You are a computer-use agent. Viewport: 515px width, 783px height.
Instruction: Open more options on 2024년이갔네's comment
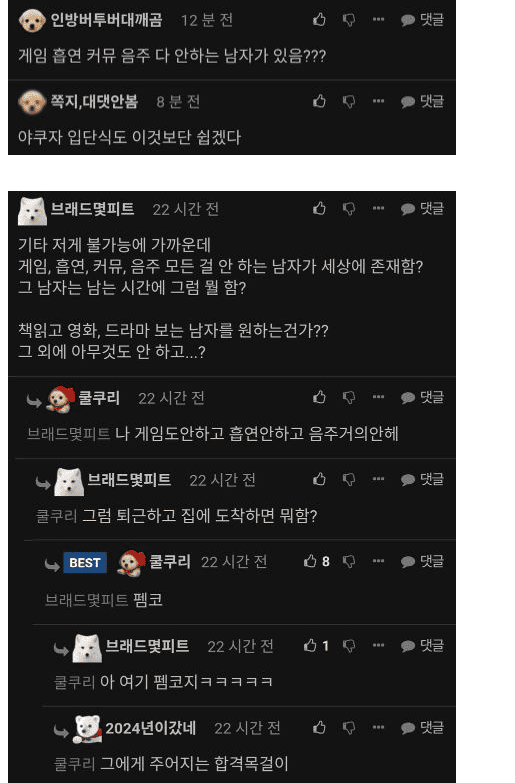click(x=378, y=728)
